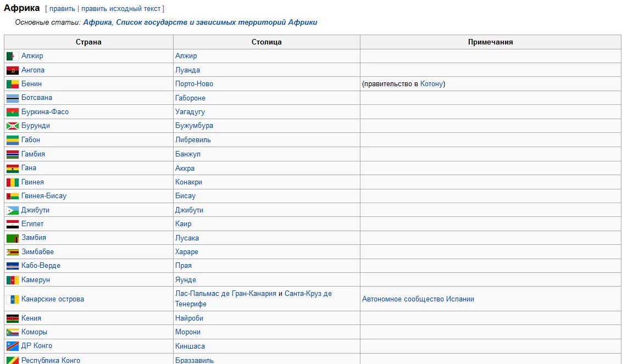This screenshot has height=364, width=622.
Task: Open capital link 'Банжул'
Action: click(187, 154)
